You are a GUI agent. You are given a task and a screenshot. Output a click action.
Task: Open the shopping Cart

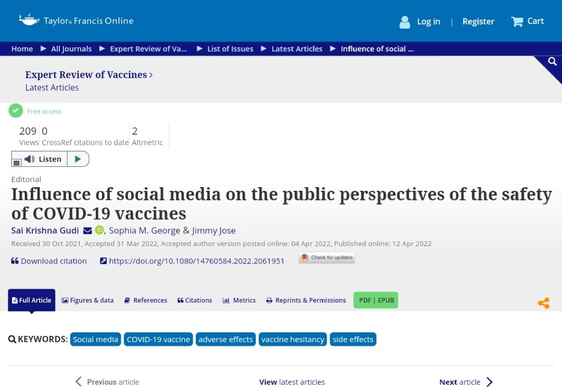coord(527,21)
